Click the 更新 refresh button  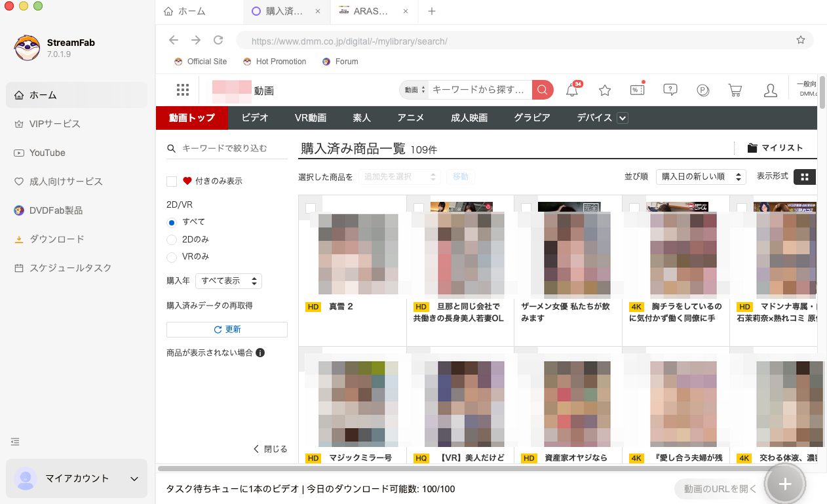click(x=227, y=330)
